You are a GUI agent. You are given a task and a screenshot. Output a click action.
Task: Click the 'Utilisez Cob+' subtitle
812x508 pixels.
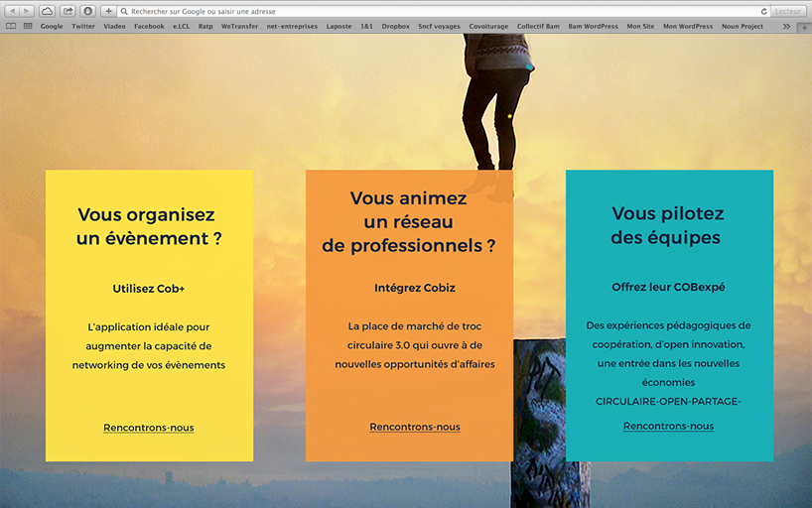coord(149,289)
